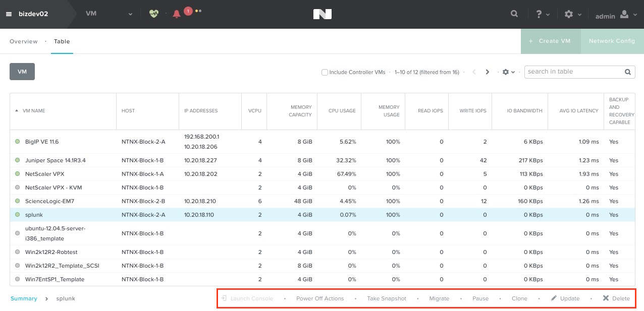The width and height of the screenshot is (644, 311).
Task: Switch to the Overview tab
Action: click(x=24, y=41)
